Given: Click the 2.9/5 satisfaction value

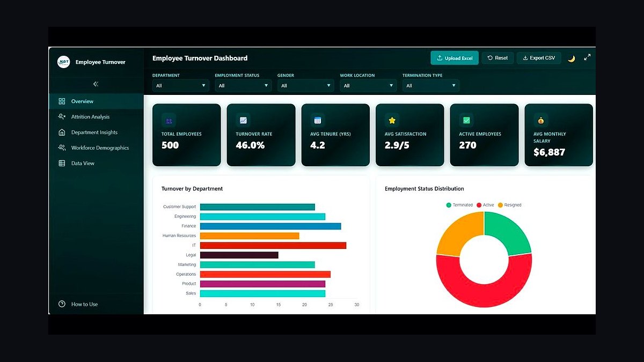Looking at the screenshot, I should [398, 145].
